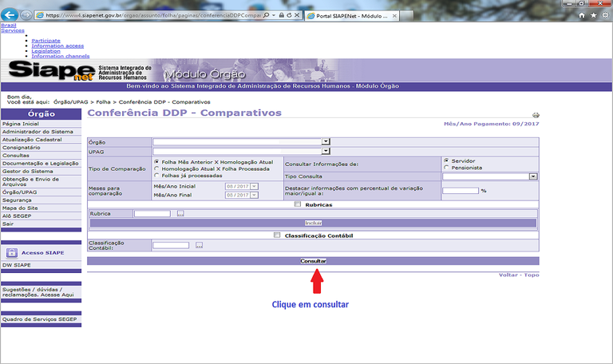Select the Pensionista radio button

[x=445, y=168]
